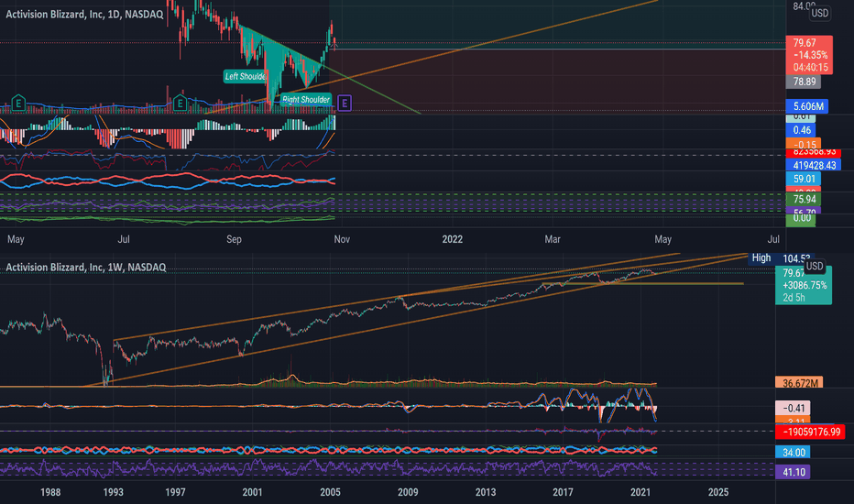Viewport: 854px width, 504px height.
Task: Click the 2022 label on daily time axis
Action: click(452, 239)
